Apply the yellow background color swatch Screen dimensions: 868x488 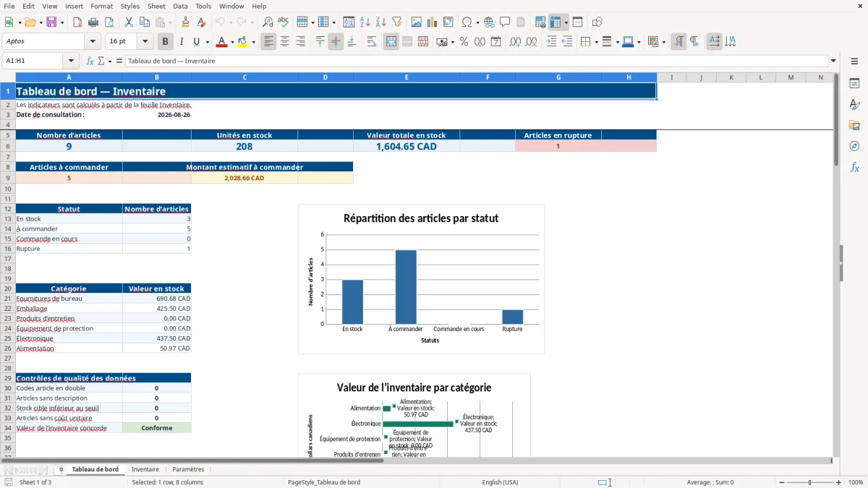tap(243, 42)
